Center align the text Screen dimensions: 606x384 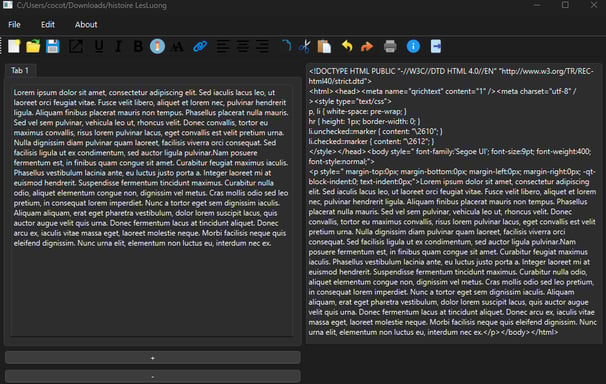pos(242,46)
